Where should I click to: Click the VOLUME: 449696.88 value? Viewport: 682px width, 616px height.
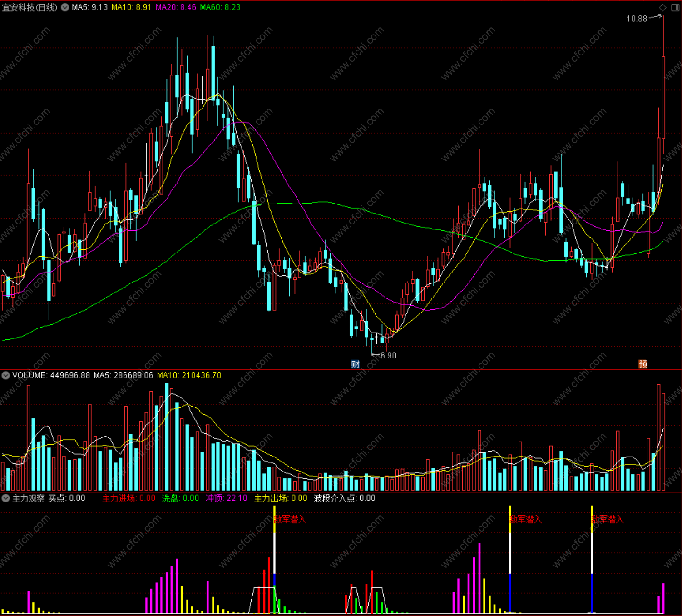click(x=51, y=375)
